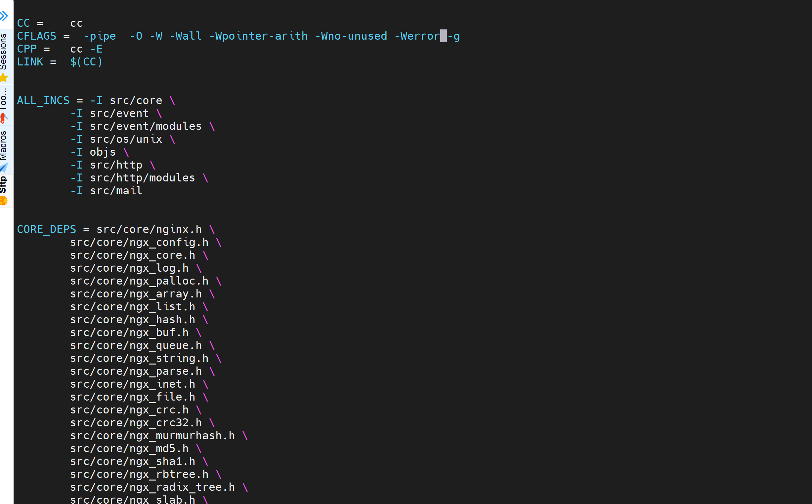This screenshot has height=504, width=812.
Task: Click the orange globe Sftp icon
Action: [4, 201]
